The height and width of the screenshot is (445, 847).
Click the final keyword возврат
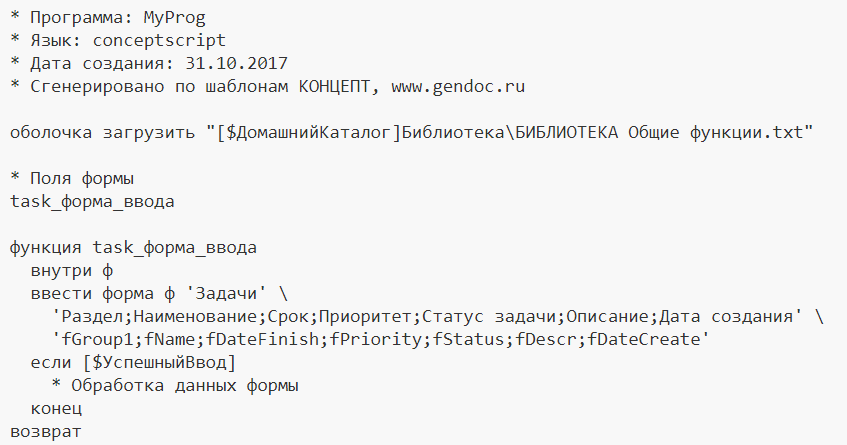click(x=46, y=431)
